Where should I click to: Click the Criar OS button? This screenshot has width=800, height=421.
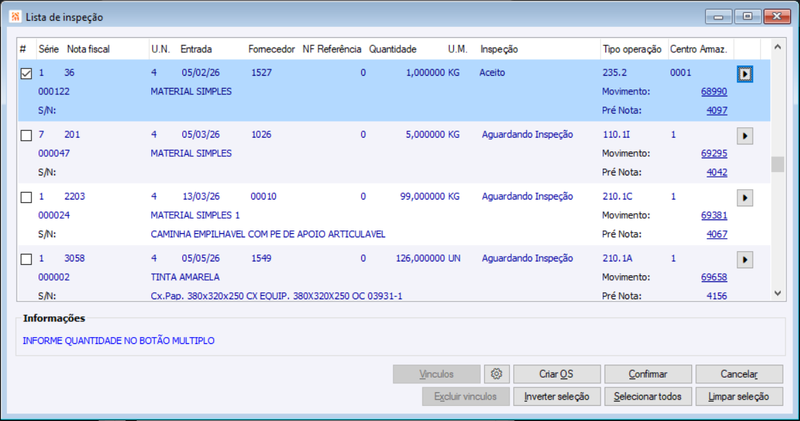[557, 374]
